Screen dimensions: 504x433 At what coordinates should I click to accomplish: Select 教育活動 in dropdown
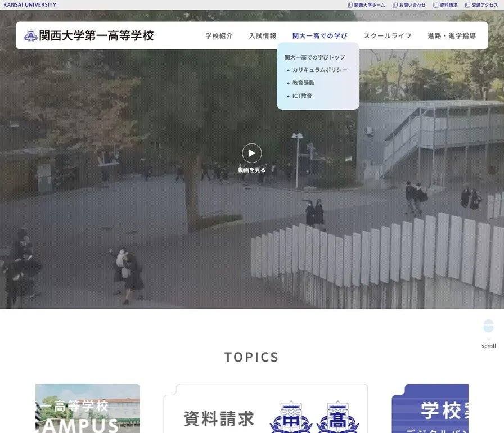[303, 83]
